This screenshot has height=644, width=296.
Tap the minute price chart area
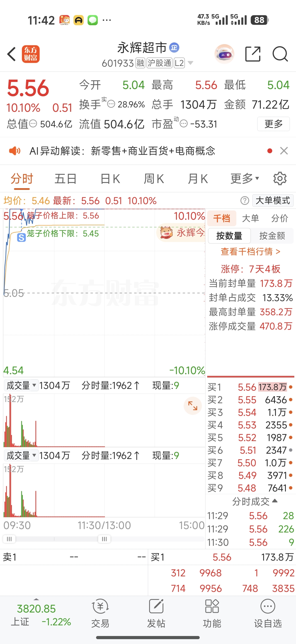tap(104, 292)
